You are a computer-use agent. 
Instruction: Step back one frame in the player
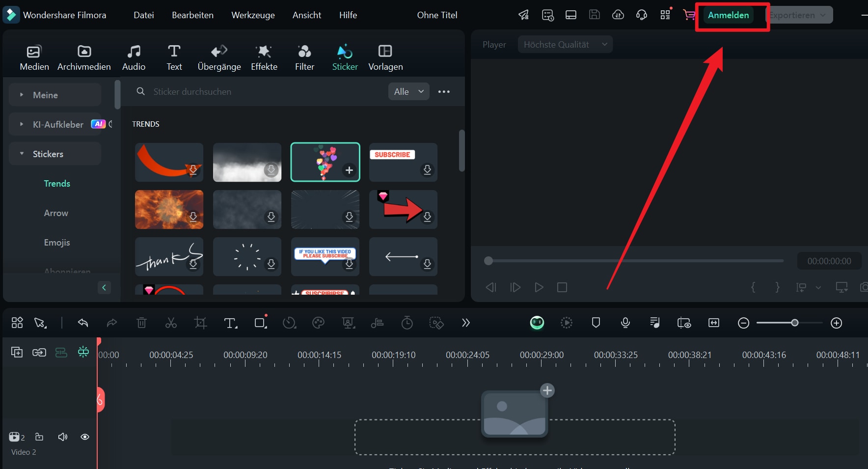pos(491,287)
